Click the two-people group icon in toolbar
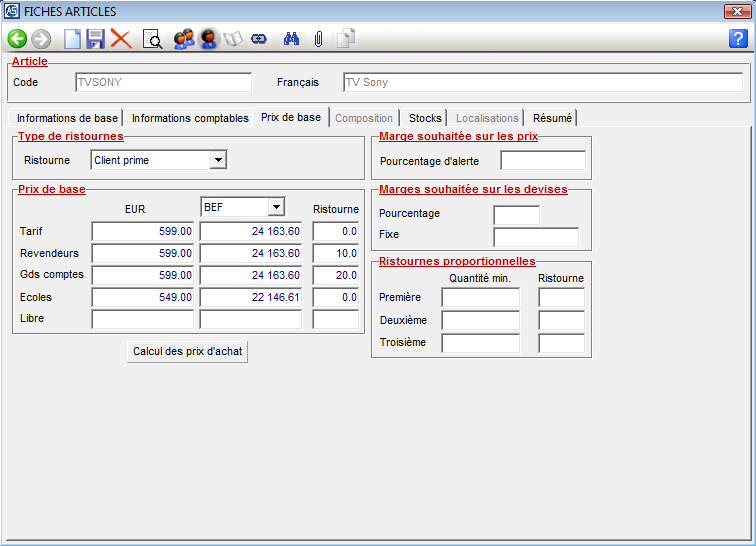The width and height of the screenshot is (756, 546). pos(183,39)
